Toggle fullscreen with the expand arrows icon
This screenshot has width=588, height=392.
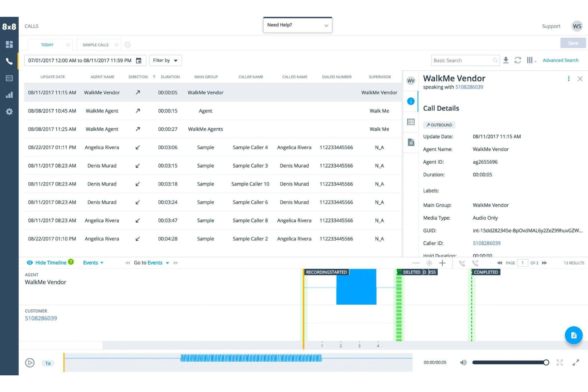pyautogui.click(x=576, y=363)
